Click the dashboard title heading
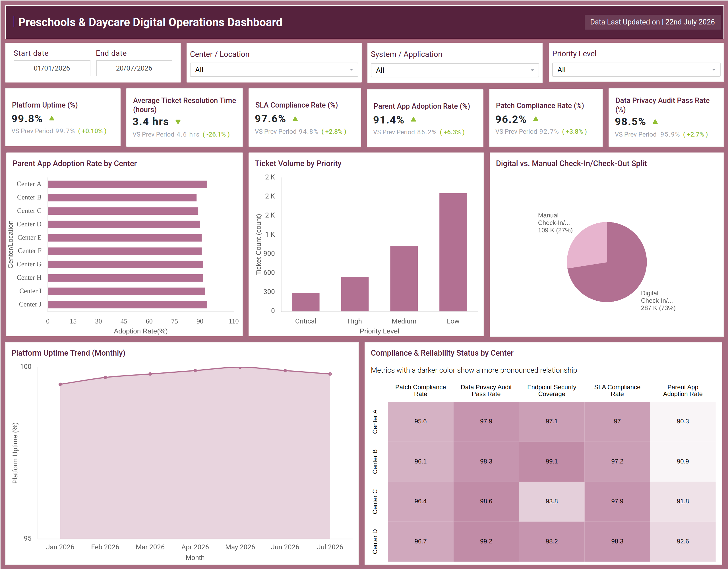The height and width of the screenshot is (569, 728). pos(150,22)
